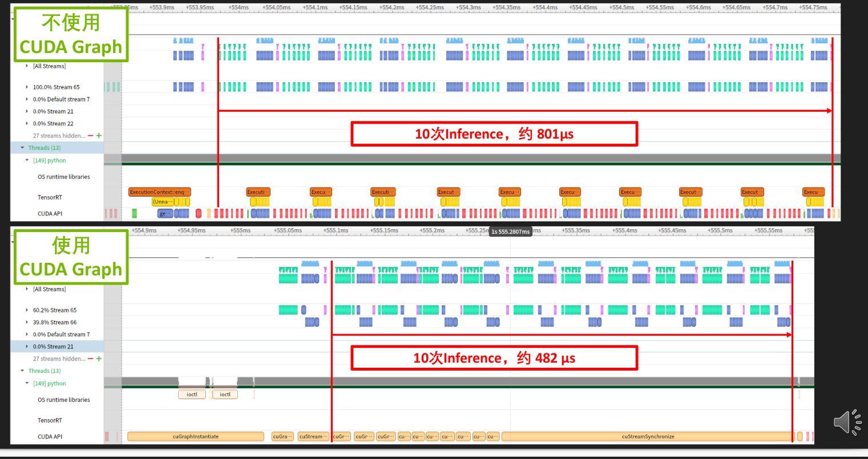
Task: Click red minus beside hidden streams, top panel
Action: point(91,136)
